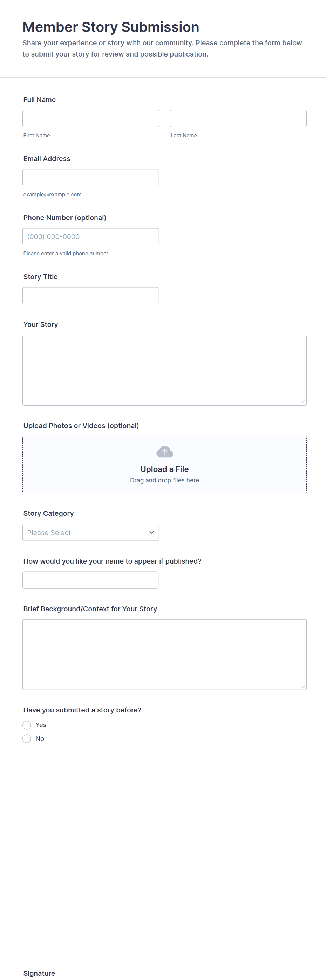Click the No option label
Image resolution: width=326 pixels, height=980 pixels.
pos(40,739)
